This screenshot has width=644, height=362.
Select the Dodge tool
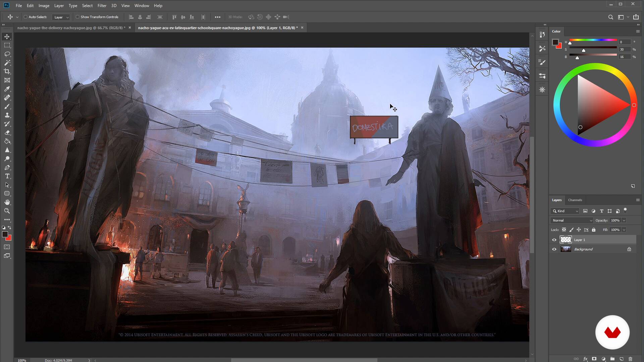click(x=7, y=159)
